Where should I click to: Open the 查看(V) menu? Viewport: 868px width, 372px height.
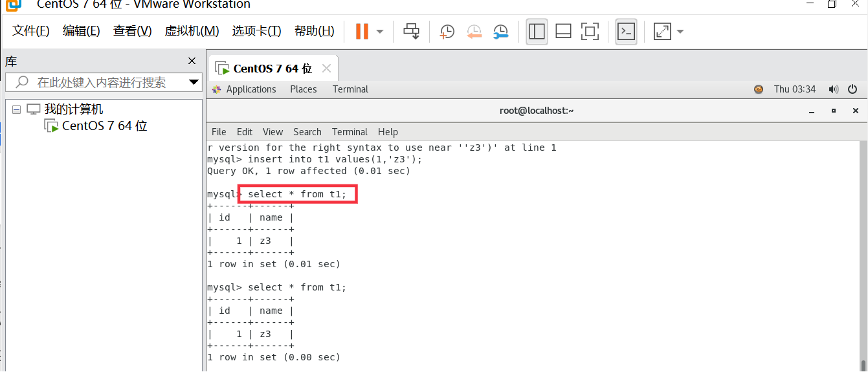pyautogui.click(x=133, y=31)
